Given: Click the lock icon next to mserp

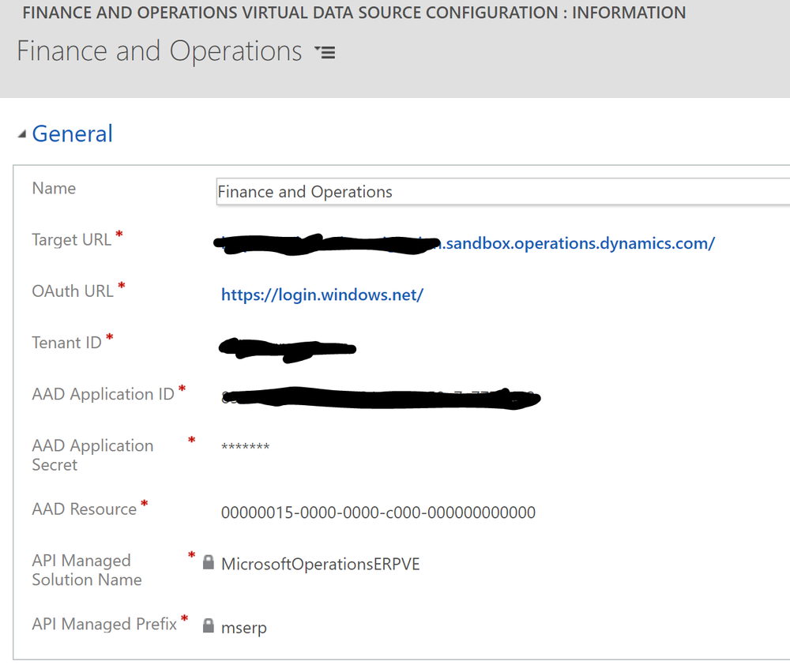Looking at the screenshot, I should [x=208, y=627].
